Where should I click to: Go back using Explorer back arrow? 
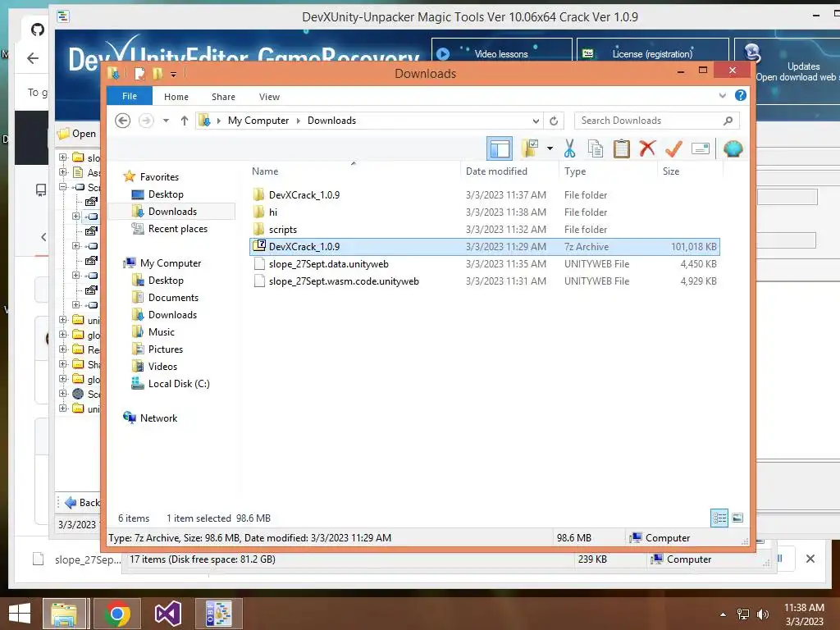(123, 121)
